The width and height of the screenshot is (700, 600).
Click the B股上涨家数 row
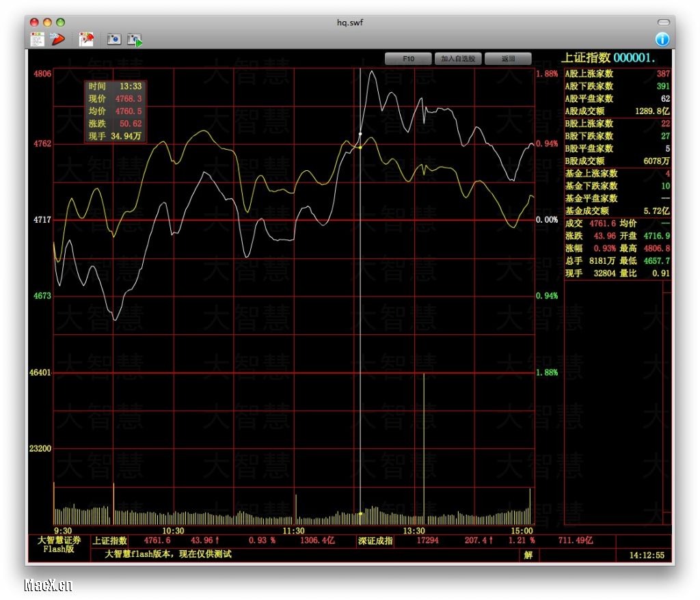point(617,124)
